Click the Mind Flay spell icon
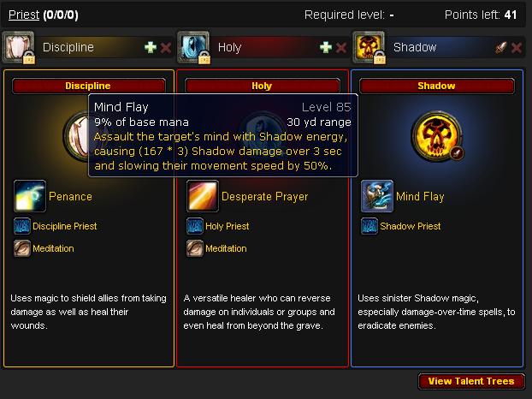This screenshot has height=399, width=532. pyautogui.click(x=377, y=196)
